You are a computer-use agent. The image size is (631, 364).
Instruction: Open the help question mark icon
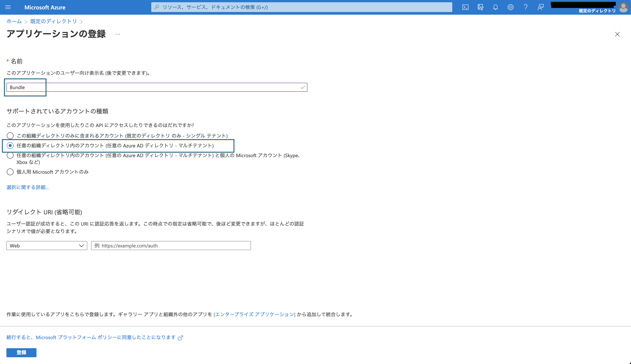pyautogui.click(x=525, y=7)
